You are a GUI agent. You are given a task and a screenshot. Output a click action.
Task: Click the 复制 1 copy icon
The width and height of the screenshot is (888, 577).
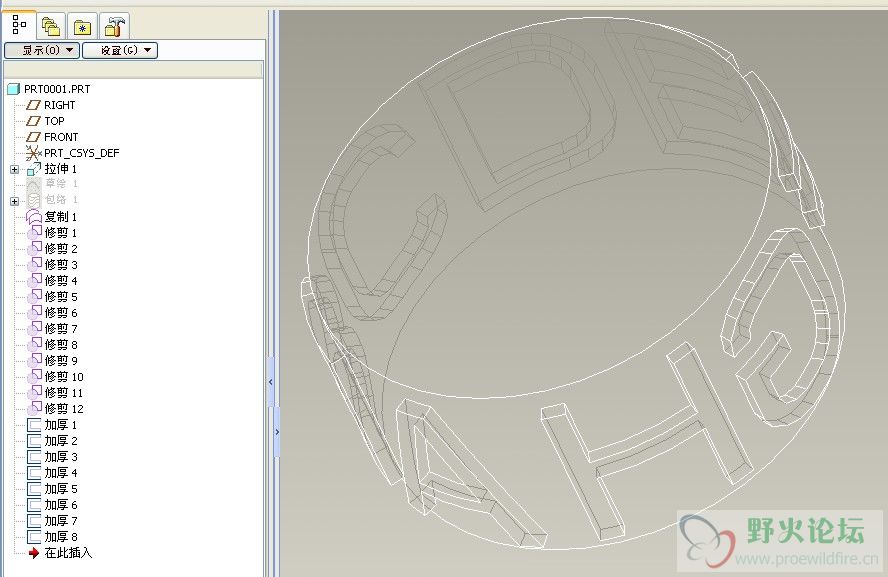pyautogui.click(x=34, y=216)
